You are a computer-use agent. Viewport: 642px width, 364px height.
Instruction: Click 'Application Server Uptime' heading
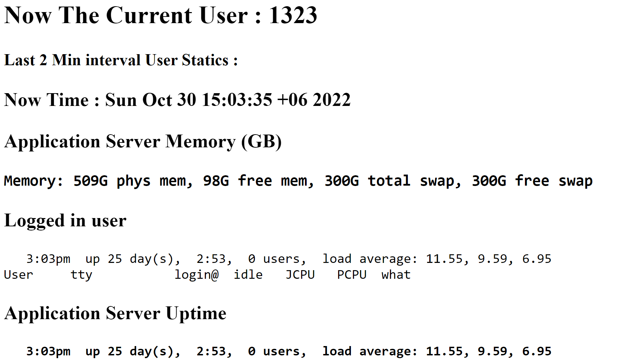(115, 313)
